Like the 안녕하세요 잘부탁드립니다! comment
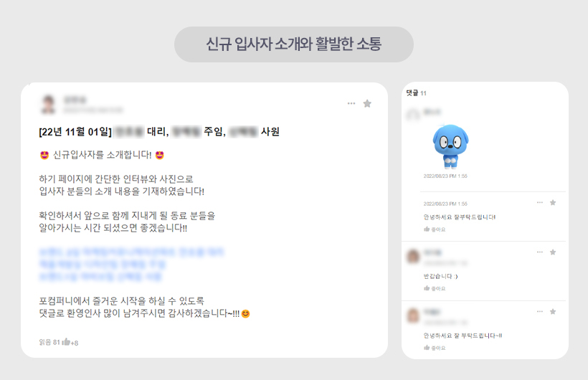This screenshot has height=380, width=588. point(435,229)
